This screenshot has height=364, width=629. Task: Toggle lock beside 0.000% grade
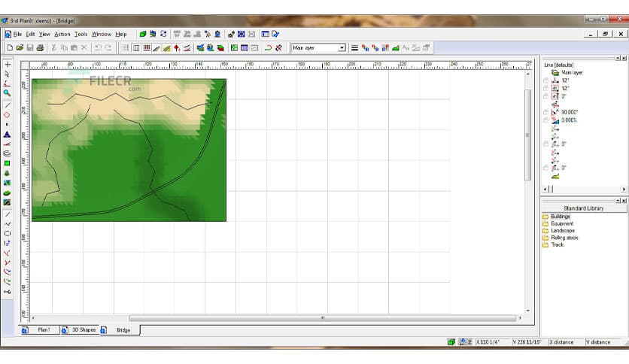545,120
